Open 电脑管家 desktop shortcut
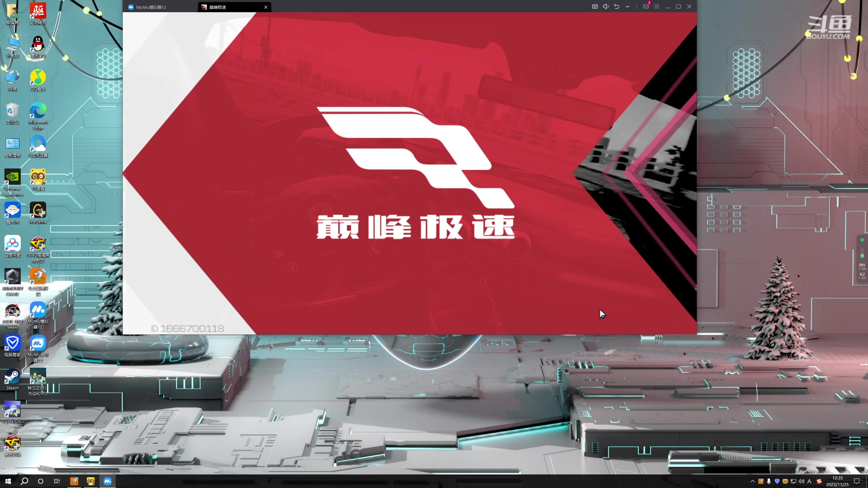This screenshot has width=868, height=488. [13, 346]
